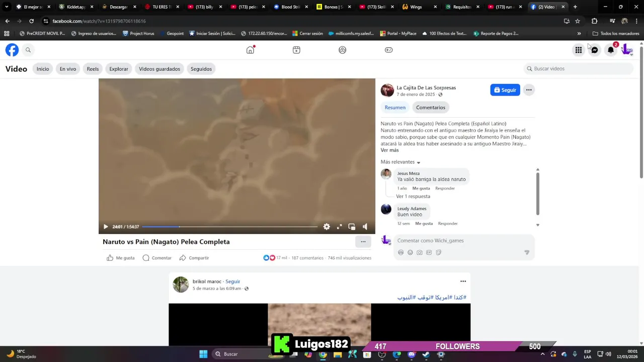Click Comentar below the video
This screenshot has width=644, height=362.
(157, 258)
